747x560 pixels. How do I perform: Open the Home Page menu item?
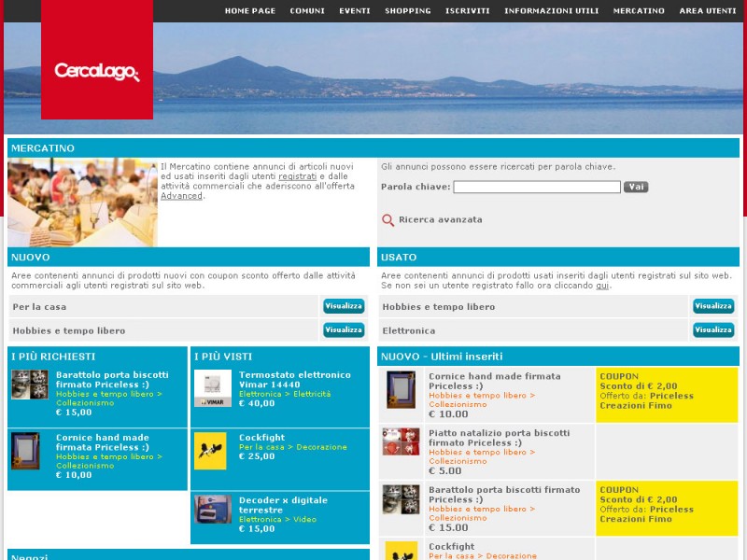[249, 11]
